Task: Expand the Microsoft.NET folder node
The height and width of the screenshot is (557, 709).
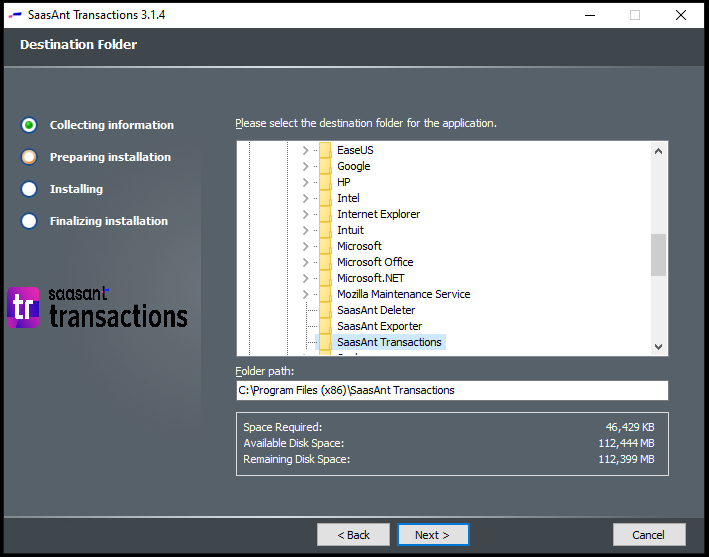Action: pos(306,278)
